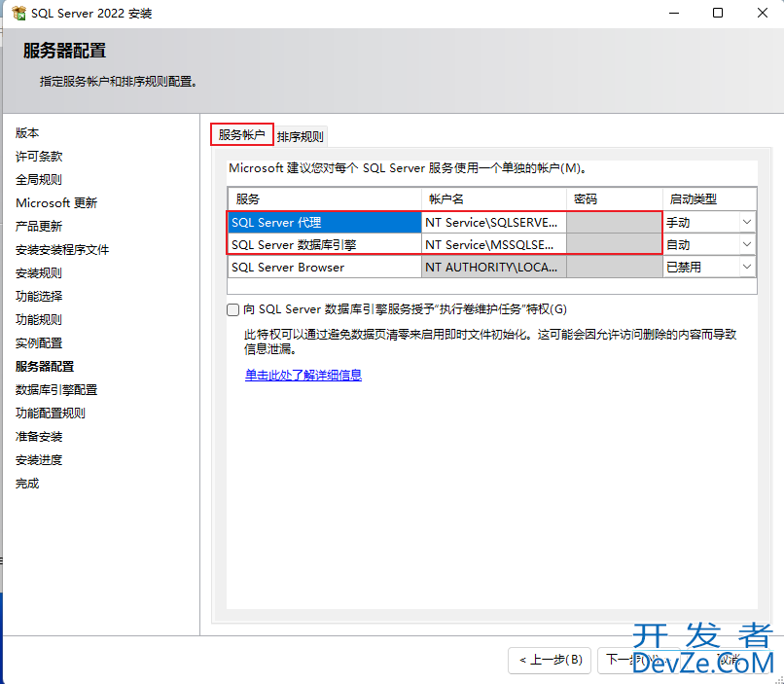The height and width of the screenshot is (684, 784).
Task: Select 完成 step in sidebar
Action: pos(27,484)
